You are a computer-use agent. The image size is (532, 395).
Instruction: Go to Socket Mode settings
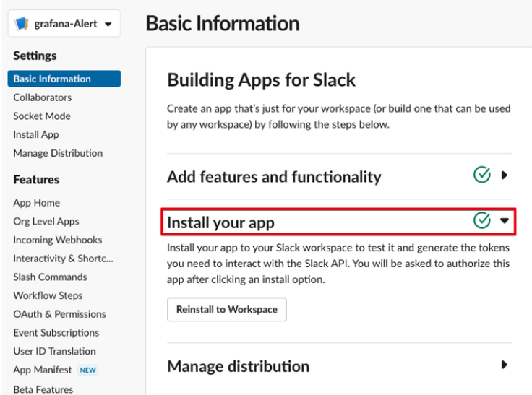pyautogui.click(x=42, y=116)
